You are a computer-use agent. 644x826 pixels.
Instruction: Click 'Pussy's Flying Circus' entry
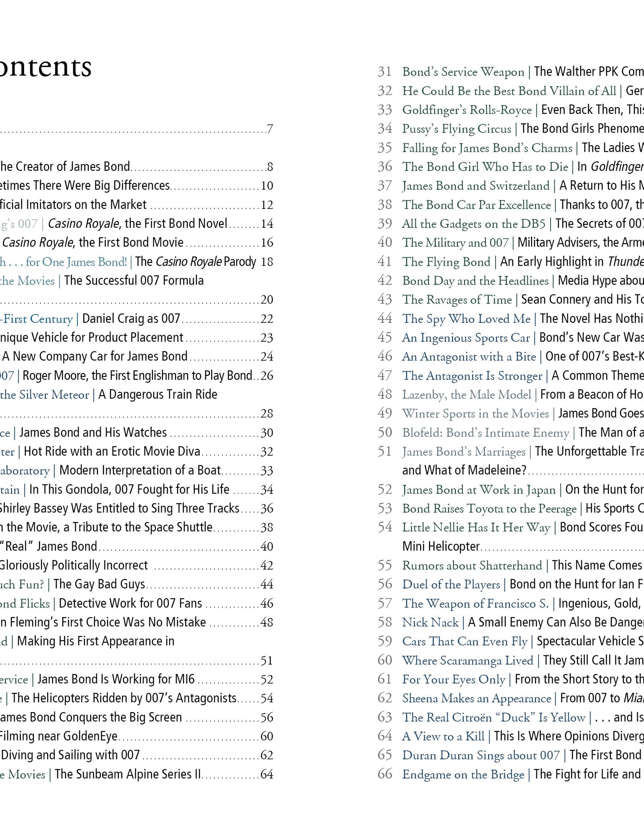tap(456, 129)
